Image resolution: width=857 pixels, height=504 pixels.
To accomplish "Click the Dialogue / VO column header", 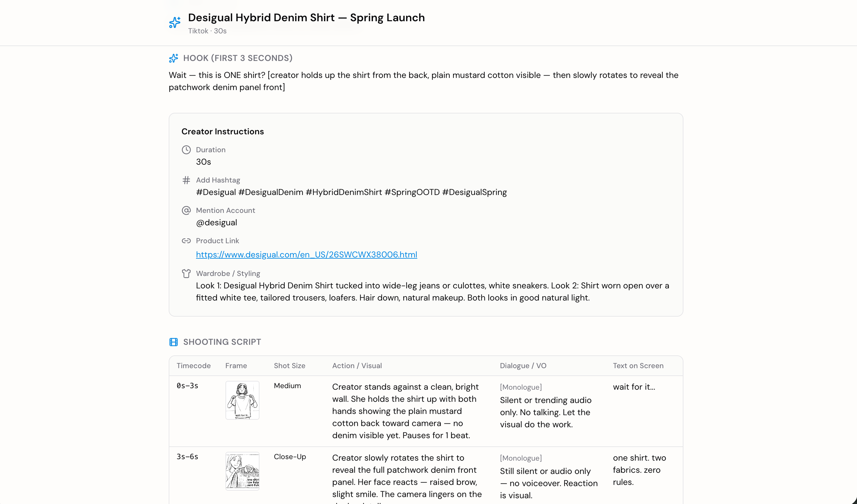I will 523,366.
